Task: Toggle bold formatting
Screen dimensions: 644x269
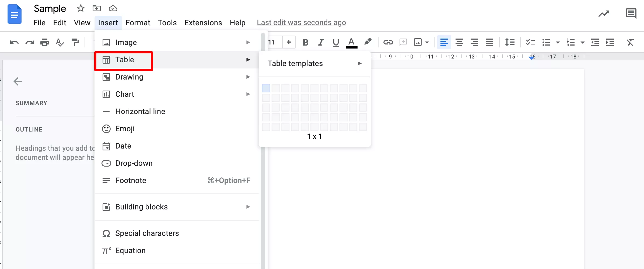Action: [306, 42]
